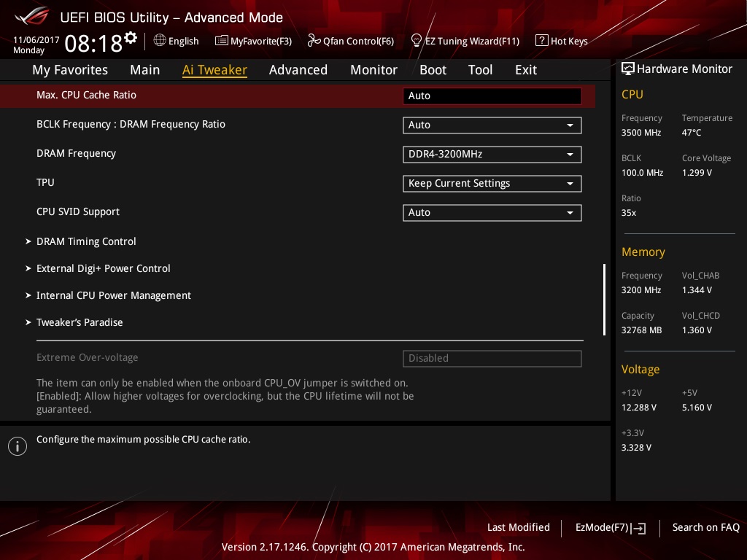
Task: Click the 08:18 clock display
Action: [93, 44]
